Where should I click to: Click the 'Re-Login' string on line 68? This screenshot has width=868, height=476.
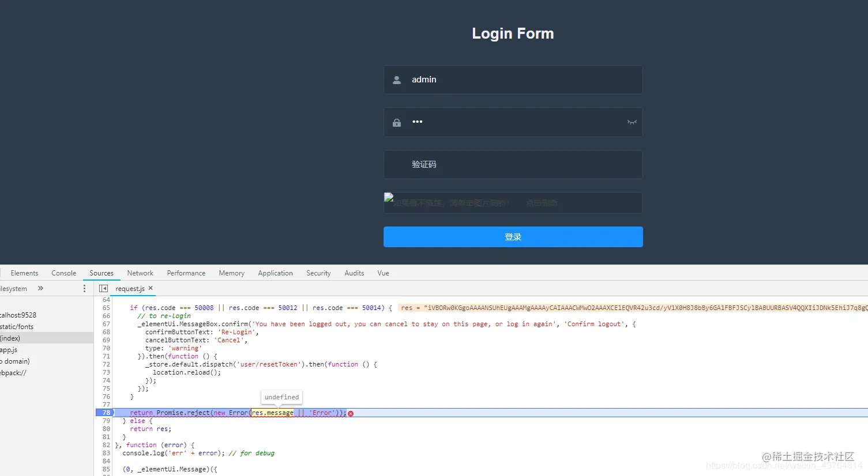coord(236,332)
